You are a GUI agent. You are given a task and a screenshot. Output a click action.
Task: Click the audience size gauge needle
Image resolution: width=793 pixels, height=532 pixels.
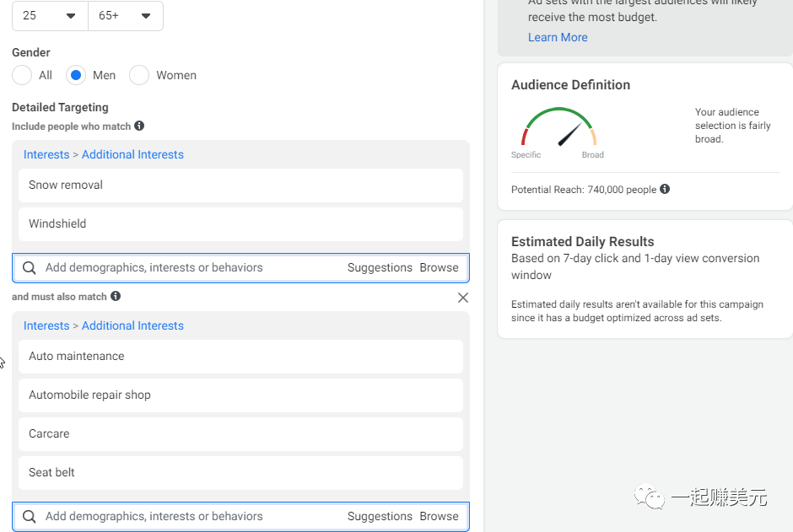[x=569, y=134]
